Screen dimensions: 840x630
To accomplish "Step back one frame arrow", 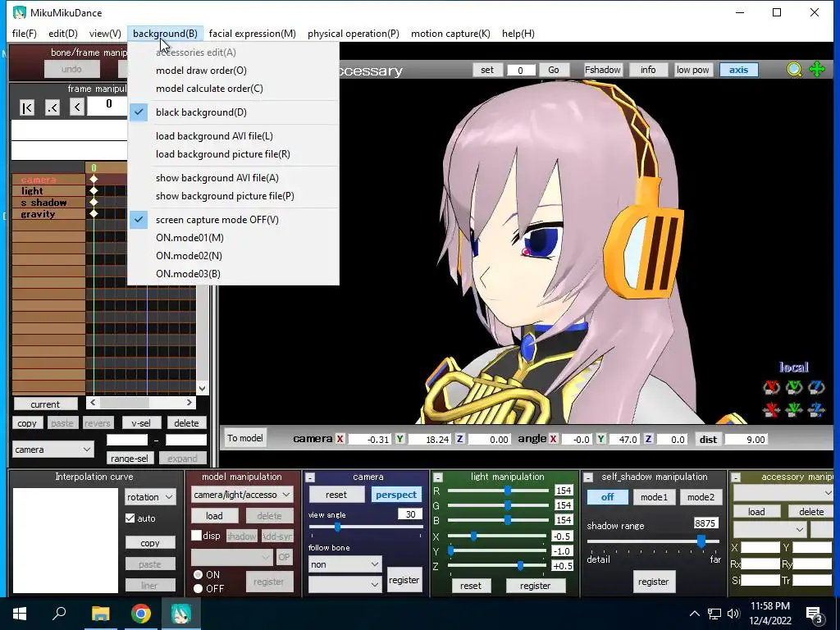I will pos(77,107).
